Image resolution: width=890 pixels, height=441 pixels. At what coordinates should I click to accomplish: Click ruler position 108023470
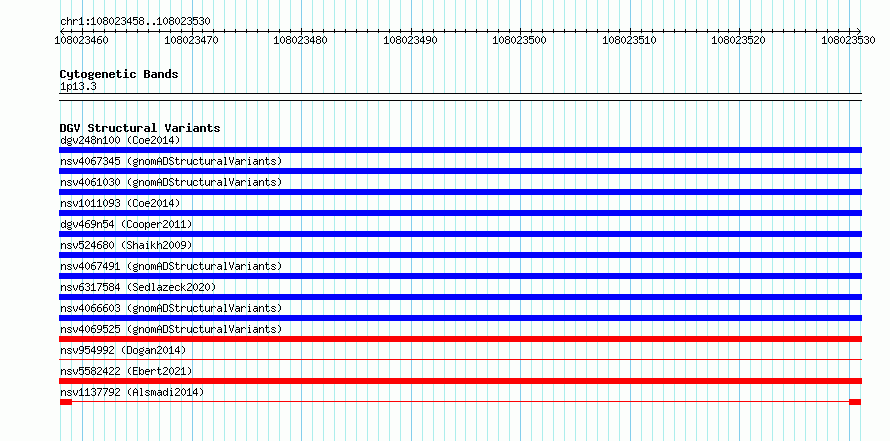coord(192,40)
